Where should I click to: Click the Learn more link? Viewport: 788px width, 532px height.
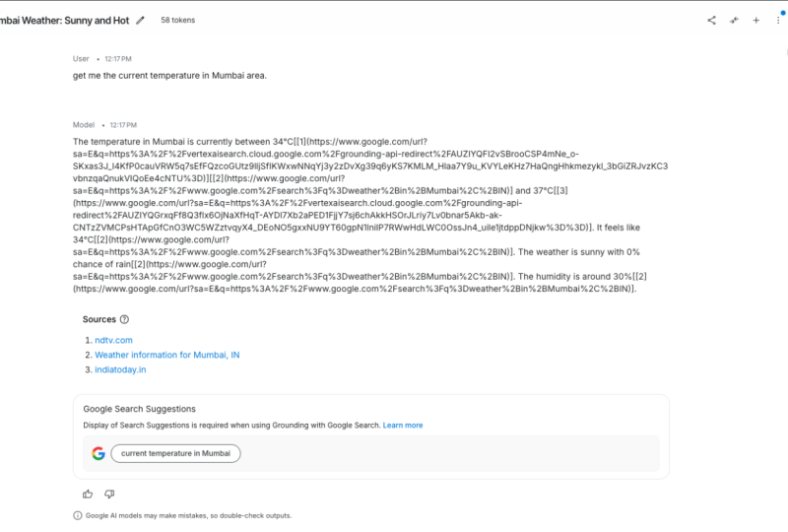403,426
